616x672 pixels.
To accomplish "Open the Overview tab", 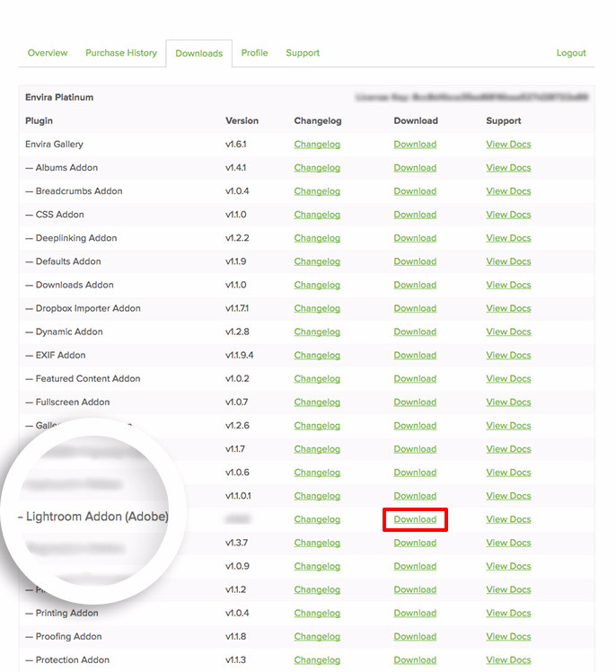I will click(x=48, y=53).
